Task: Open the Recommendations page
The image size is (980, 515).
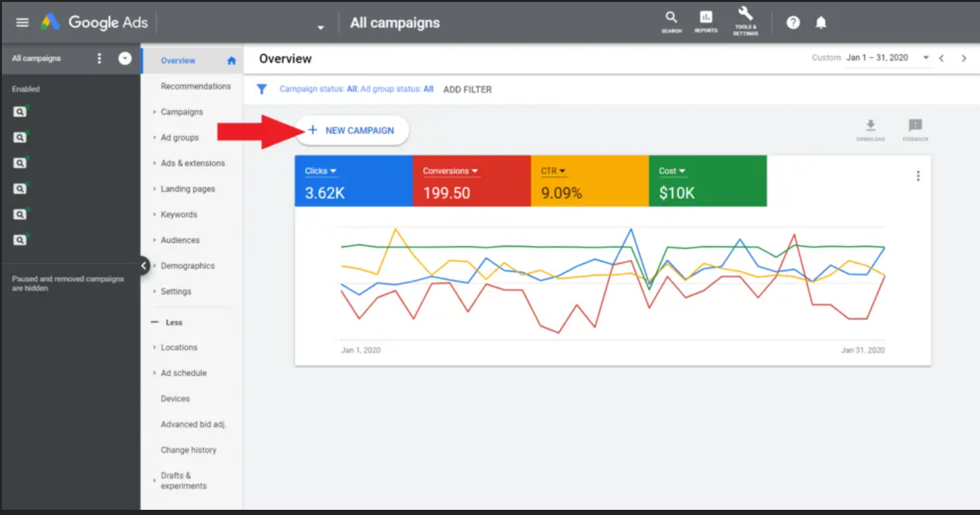Action: coord(196,86)
